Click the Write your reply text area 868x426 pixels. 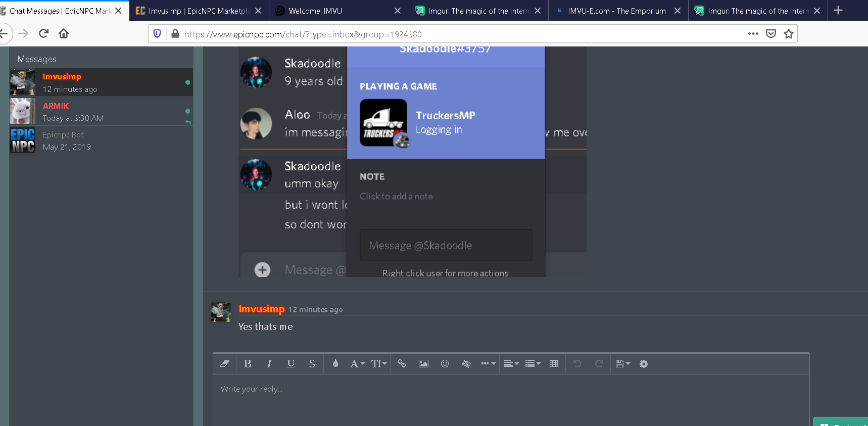[x=511, y=400]
